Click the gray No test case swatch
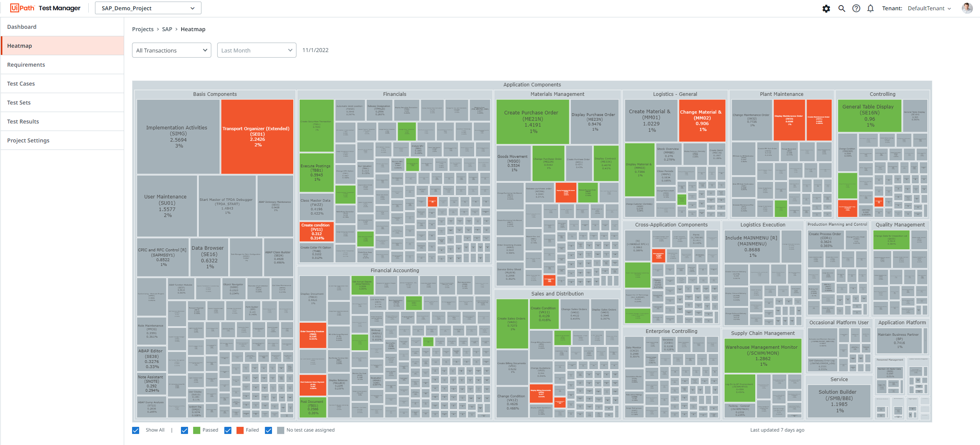Screen dimensions: 980x445 [281, 430]
